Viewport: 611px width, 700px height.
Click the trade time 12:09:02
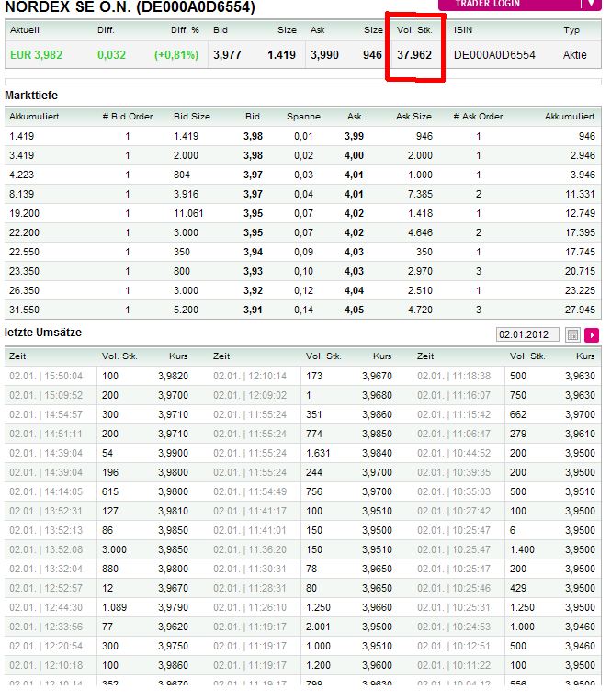[250, 395]
